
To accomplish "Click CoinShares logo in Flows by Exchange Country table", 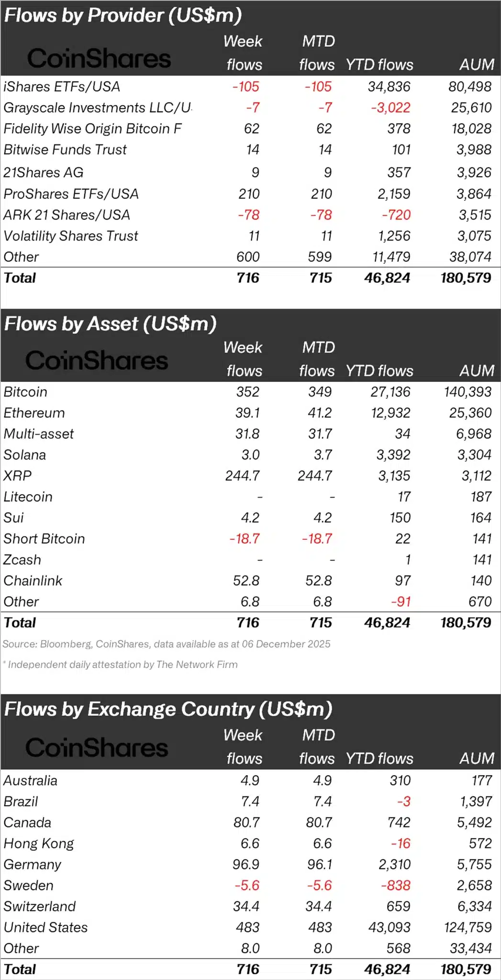I will coord(97,747).
